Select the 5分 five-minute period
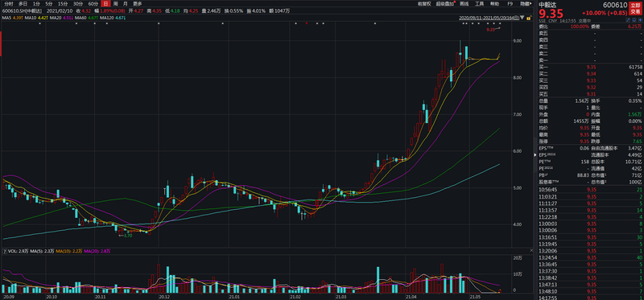This screenshot has width=644, height=300. (49, 4)
